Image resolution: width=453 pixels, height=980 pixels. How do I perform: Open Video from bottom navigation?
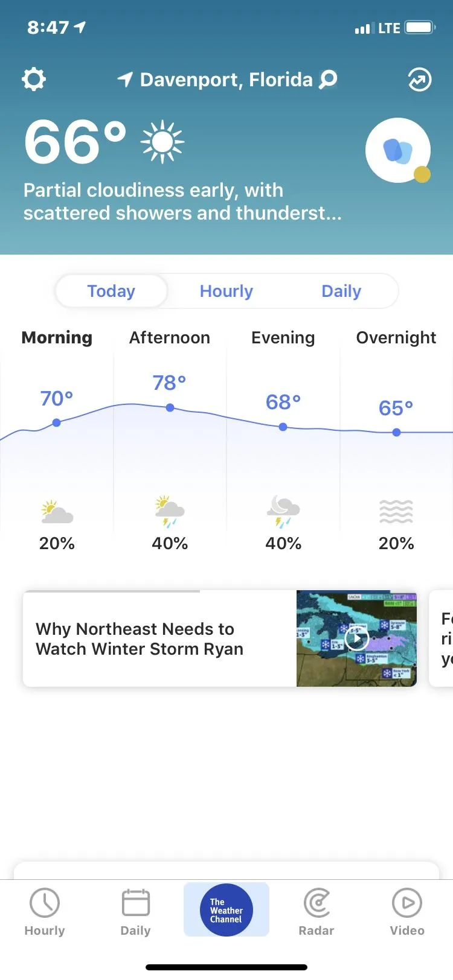pyautogui.click(x=407, y=911)
